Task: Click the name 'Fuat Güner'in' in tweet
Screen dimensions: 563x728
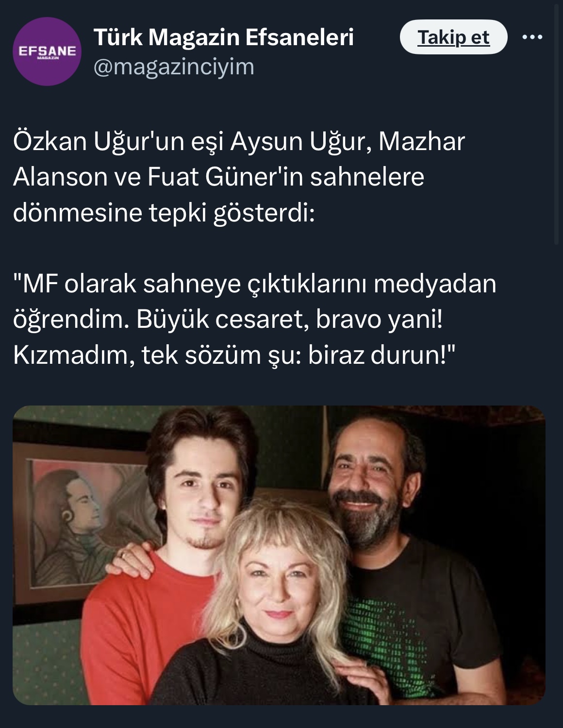Action: [225, 178]
